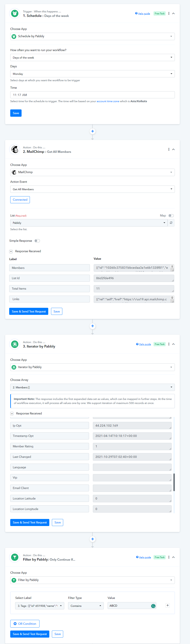Click the Filter by Pabbly funnel icon
Screen dimensions: 190x644
pos(15,557)
